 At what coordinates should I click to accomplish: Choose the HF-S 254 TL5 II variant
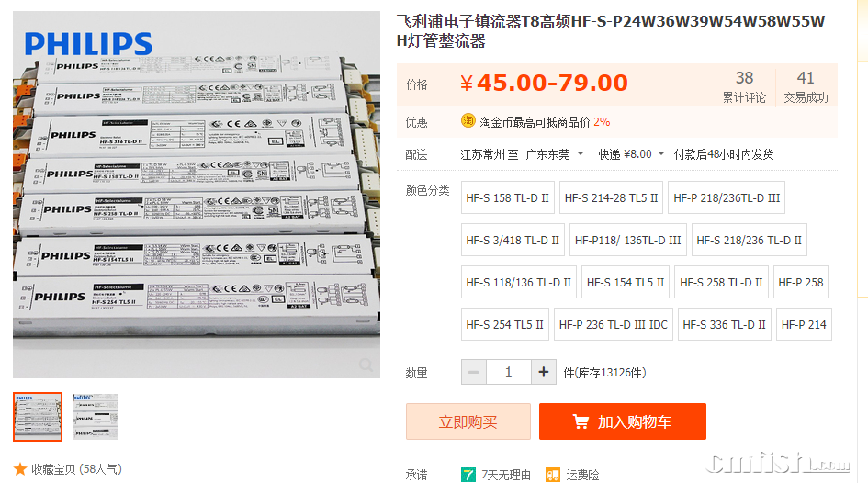click(505, 324)
